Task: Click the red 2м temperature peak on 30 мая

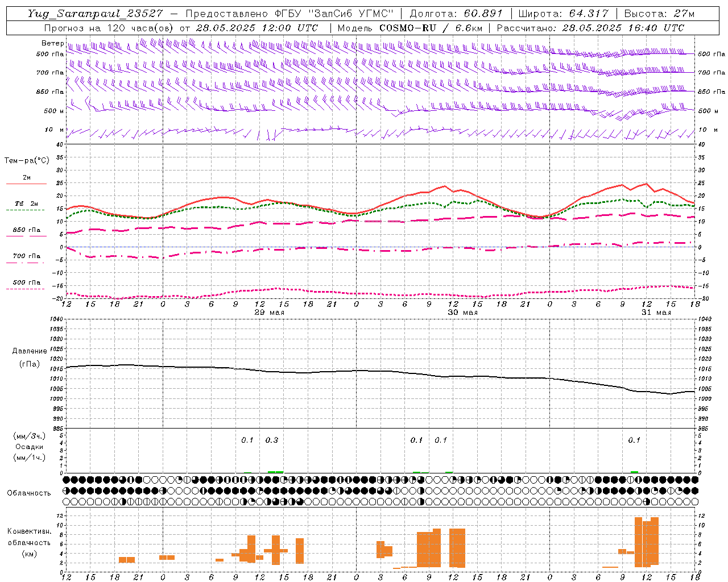Action: [444, 186]
